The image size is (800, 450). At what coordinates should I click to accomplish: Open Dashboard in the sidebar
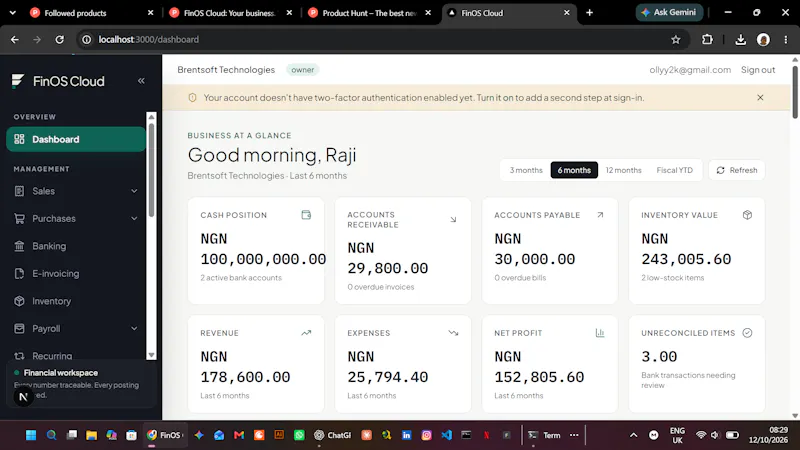pyautogui.click(x=76, y=139)
